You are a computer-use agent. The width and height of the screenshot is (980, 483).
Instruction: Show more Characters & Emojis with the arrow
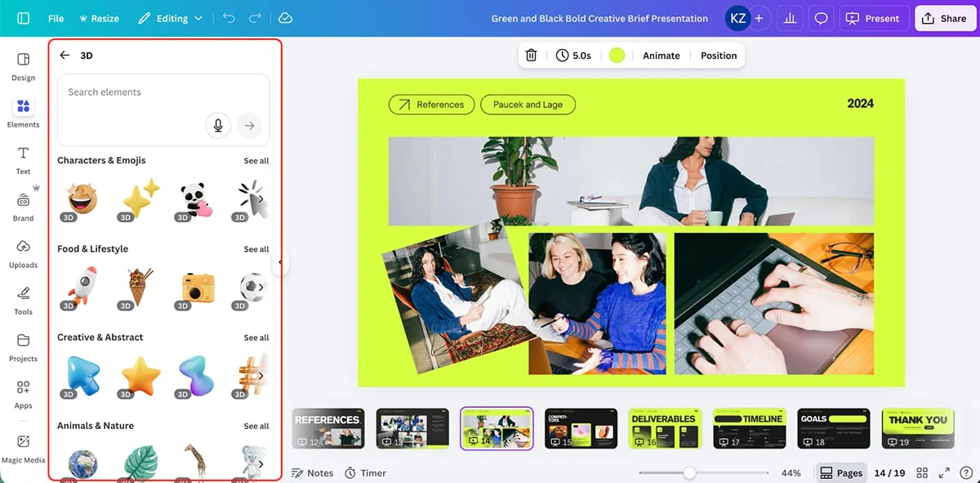[261, 199]
